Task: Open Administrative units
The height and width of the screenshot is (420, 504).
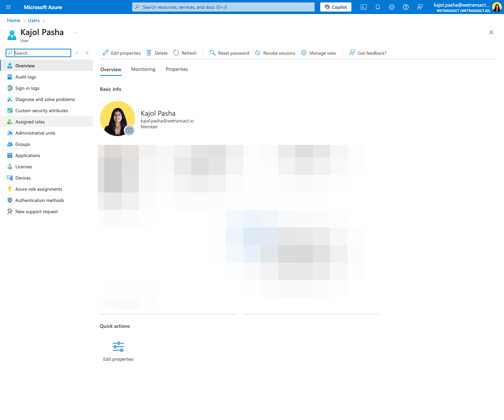Action: [46, 133]
